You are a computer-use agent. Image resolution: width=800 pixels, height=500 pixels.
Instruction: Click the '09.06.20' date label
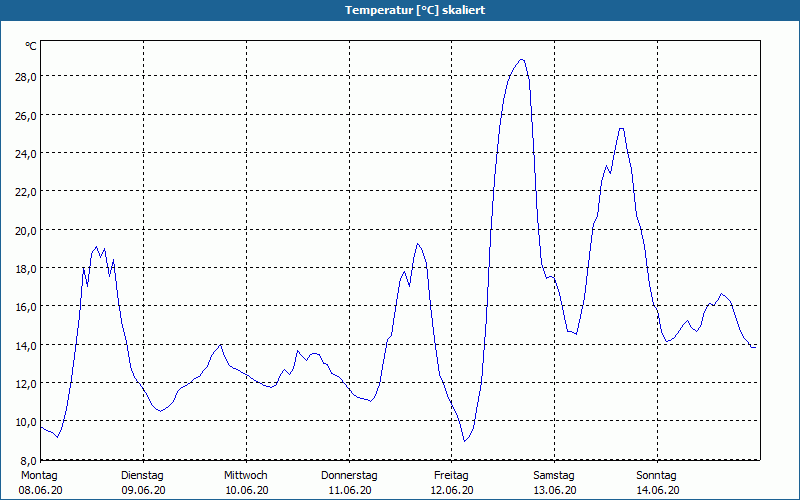(x=143, y=490)
